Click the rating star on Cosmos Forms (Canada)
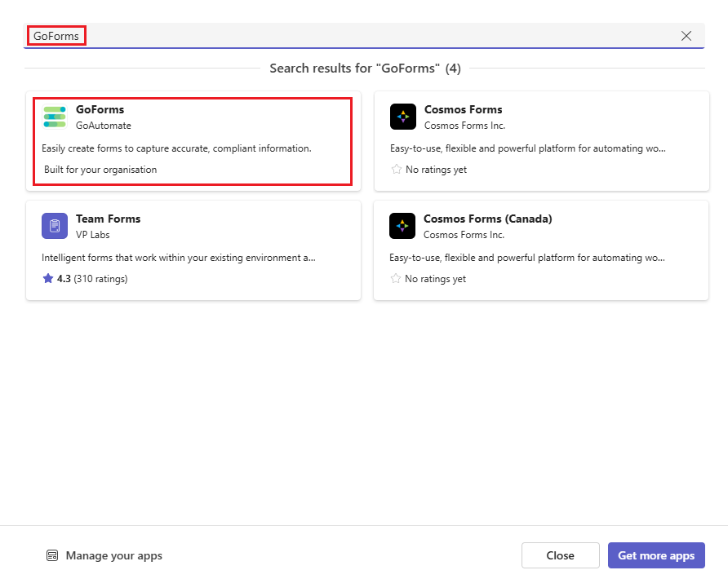The image size is (728, 579). [395, 278]
